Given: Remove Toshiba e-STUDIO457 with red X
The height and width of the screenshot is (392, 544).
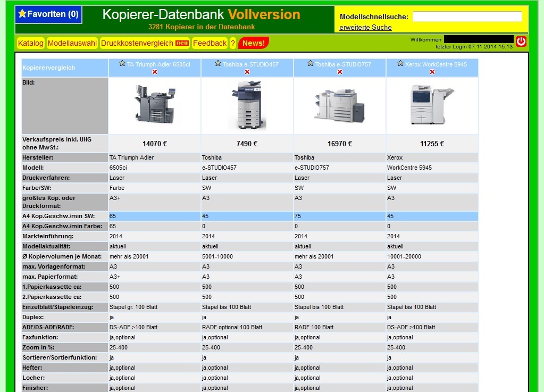Looking at the screenshot, I should point(247,72).
